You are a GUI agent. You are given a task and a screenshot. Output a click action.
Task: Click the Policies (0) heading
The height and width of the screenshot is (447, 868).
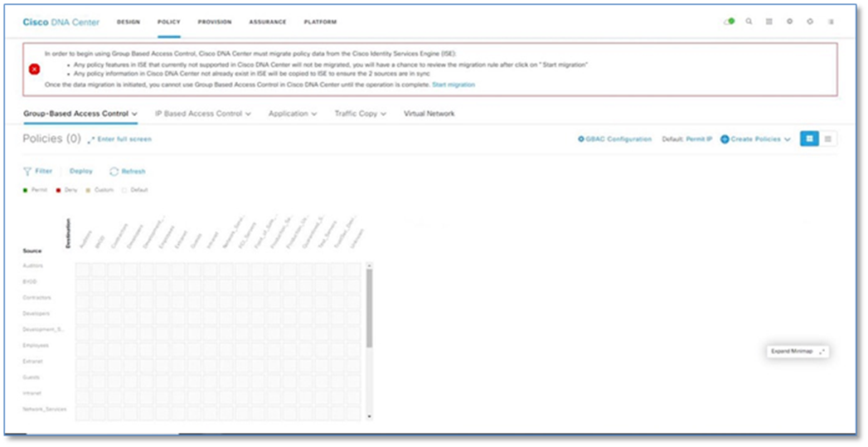click(x=51, y=138)
